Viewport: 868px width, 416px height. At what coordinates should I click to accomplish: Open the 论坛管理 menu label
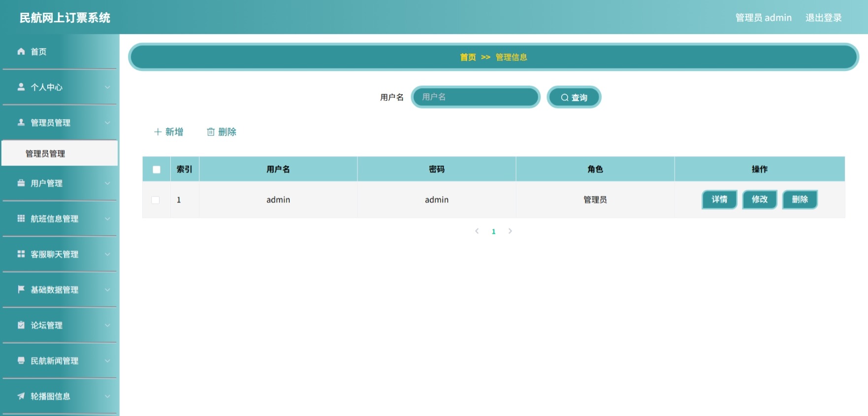click(46, 325)
